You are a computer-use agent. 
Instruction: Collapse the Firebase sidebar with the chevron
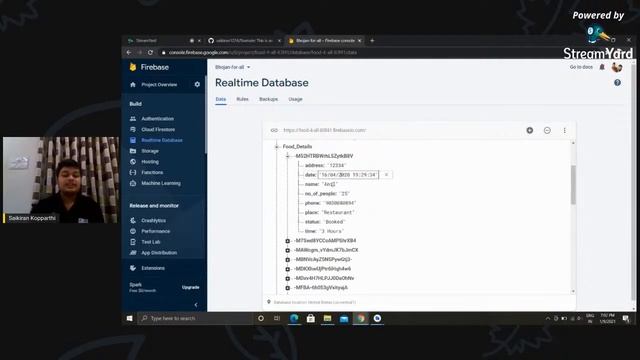196,304
